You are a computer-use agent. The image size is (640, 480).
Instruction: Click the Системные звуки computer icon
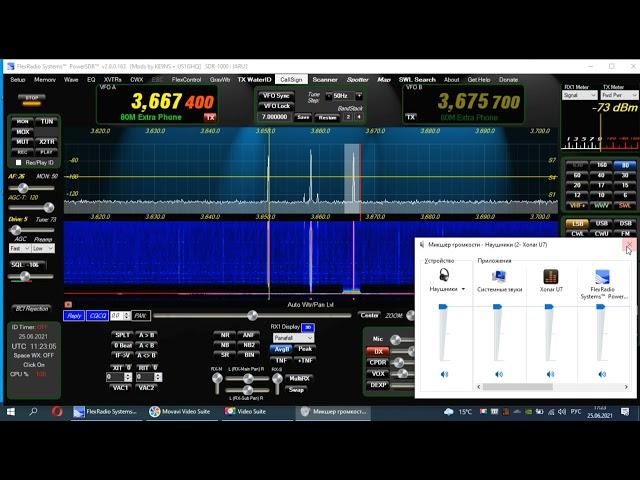point(499,276)
